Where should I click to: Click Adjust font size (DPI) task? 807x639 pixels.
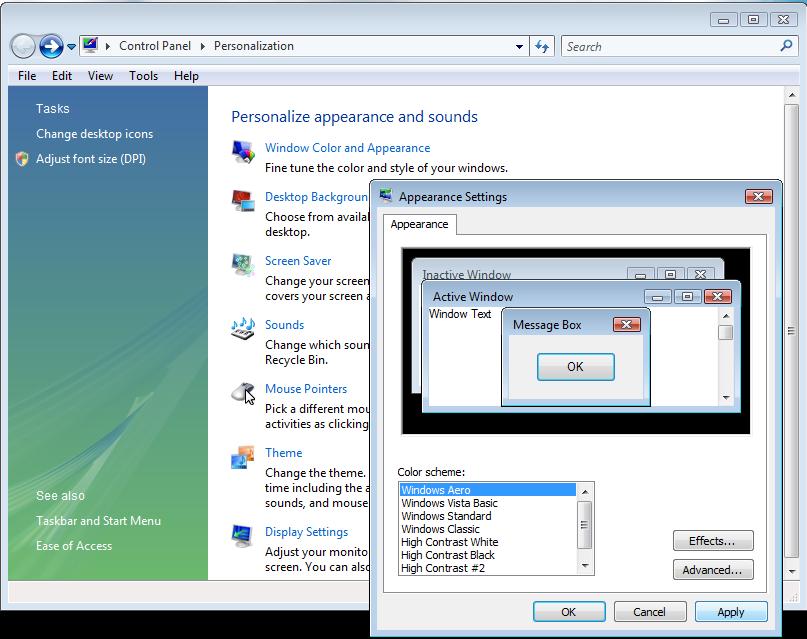[x=91, y=159]
